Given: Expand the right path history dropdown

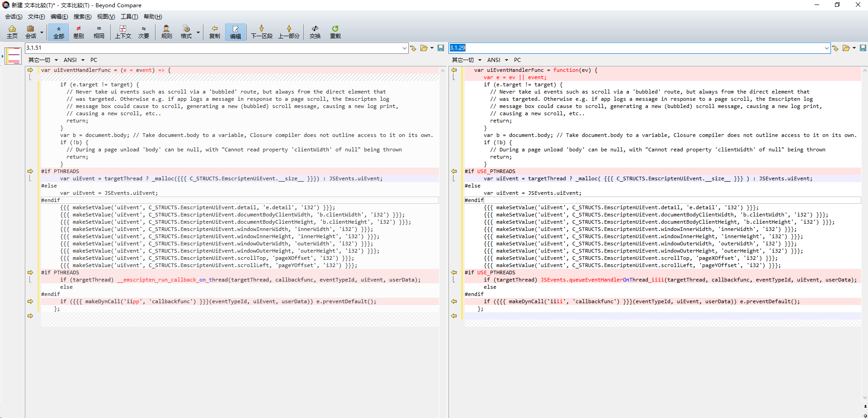Looking at the screenshot, I should (x=827, y=48).
